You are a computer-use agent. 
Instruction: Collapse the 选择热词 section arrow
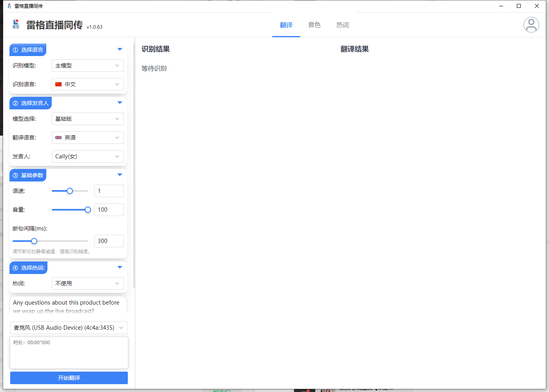(120, 267)
